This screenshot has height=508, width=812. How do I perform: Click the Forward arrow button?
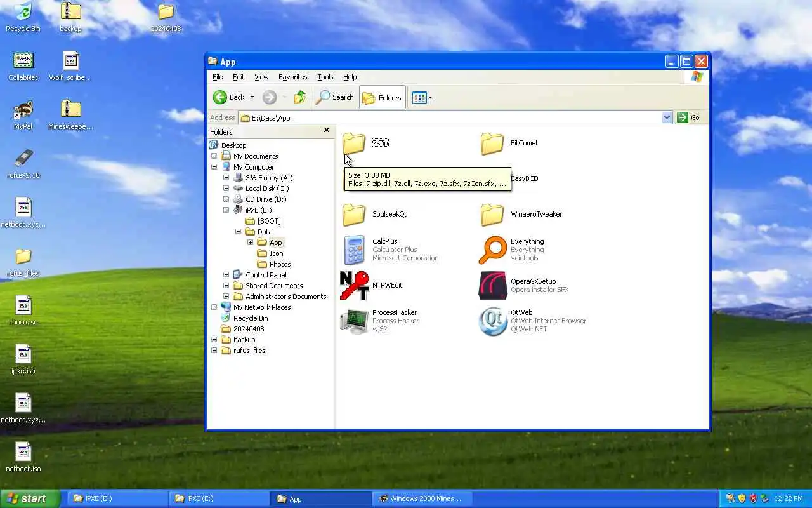[270, 97]
